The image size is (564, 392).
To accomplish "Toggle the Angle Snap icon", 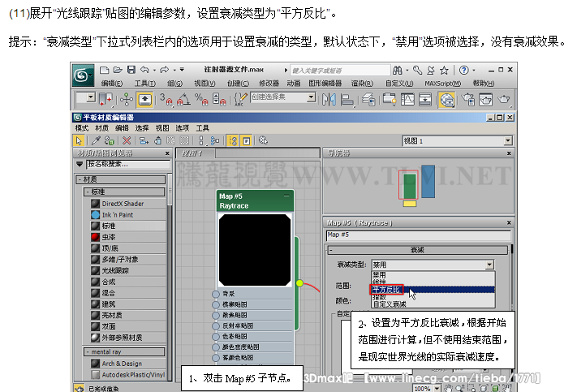I will tap(183, 99).
